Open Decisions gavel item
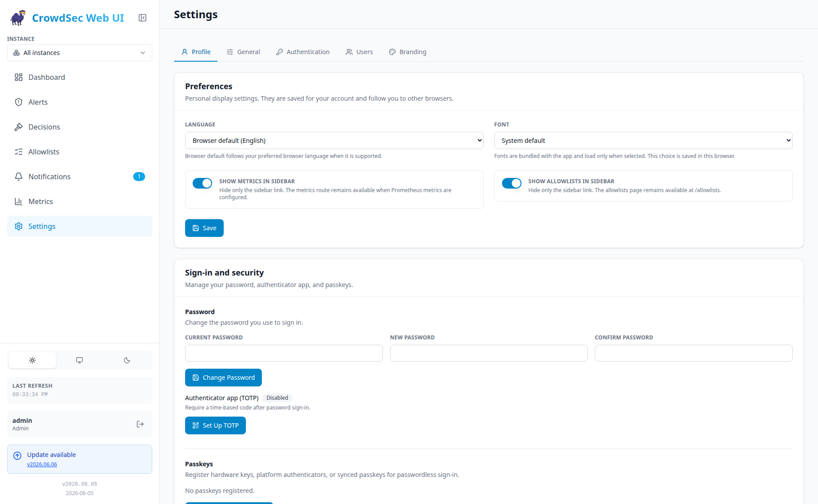Viewport: 818px width, 504px height. pos(79,127)
